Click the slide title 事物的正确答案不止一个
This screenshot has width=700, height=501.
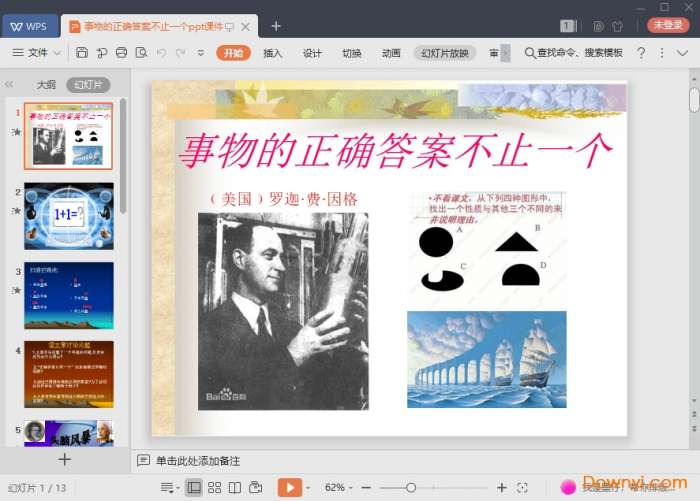point(395,151)
